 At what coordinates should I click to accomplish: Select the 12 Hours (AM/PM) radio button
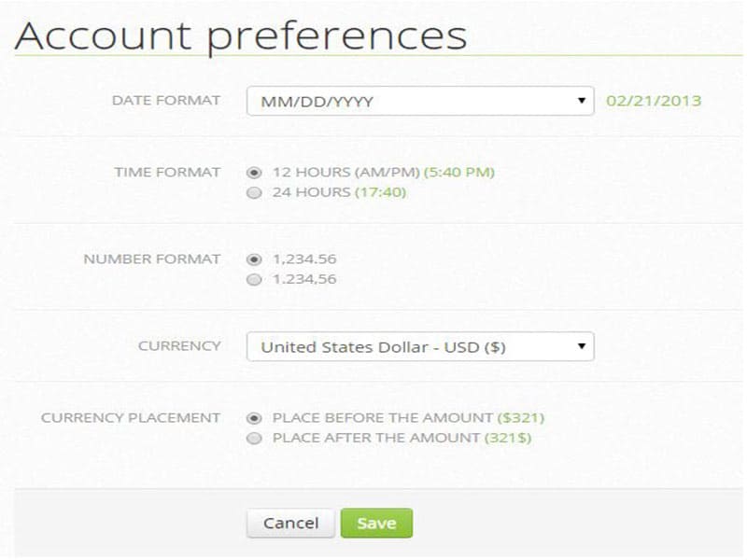[x=254, y=173]
